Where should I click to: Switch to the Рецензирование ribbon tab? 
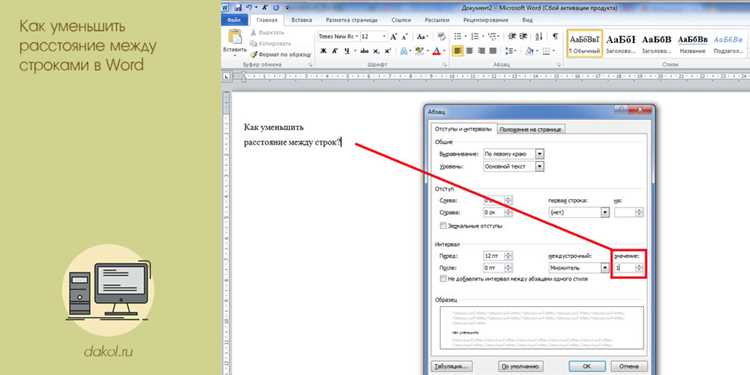[485, 20]
